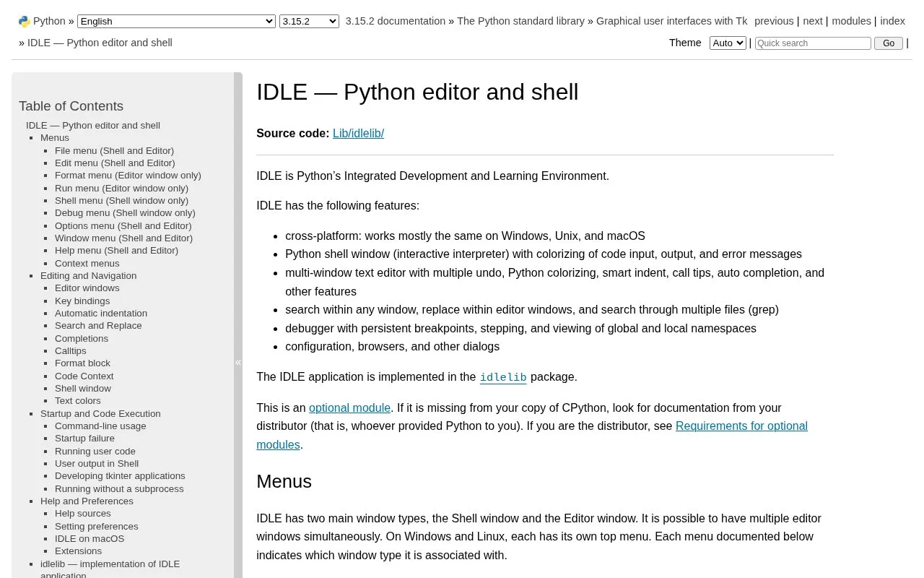Collapse the sidebar with the « handle

[238, 362]
